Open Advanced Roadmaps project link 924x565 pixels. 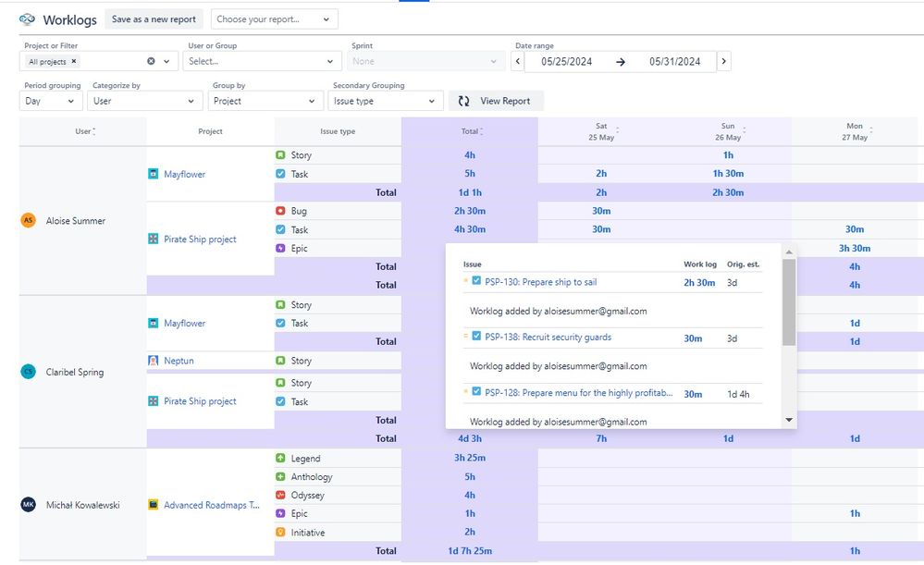pyautogui.click(x=212, y=505)
